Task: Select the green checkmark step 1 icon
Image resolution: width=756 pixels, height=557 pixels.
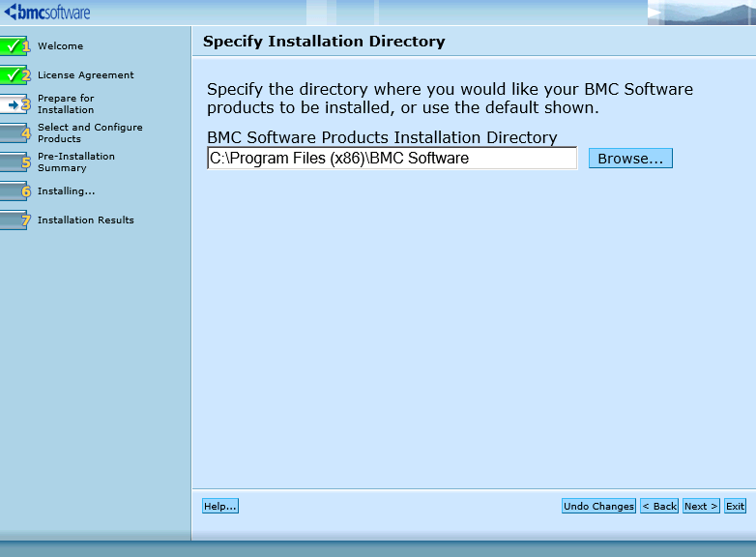Action: [x=15, y=46]
